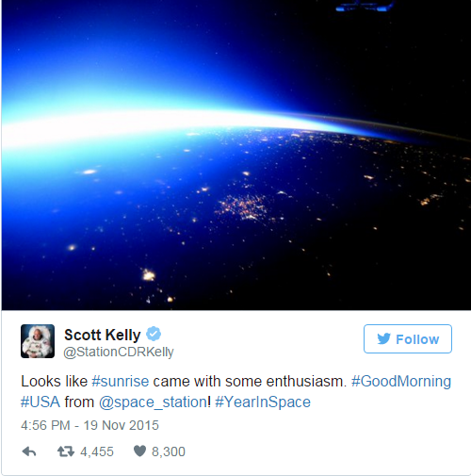Visit the @space_station mention
The height and width of the screenshot is (476, 471).
point(154,402)
